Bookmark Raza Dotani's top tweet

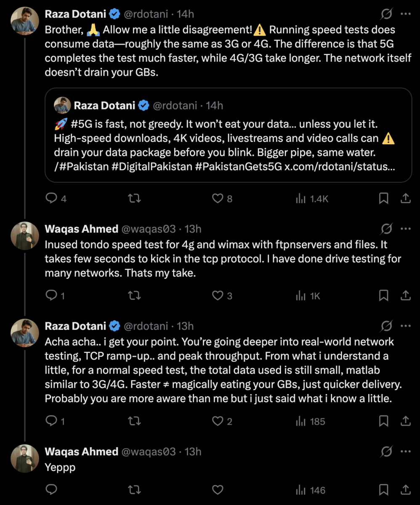383,198
